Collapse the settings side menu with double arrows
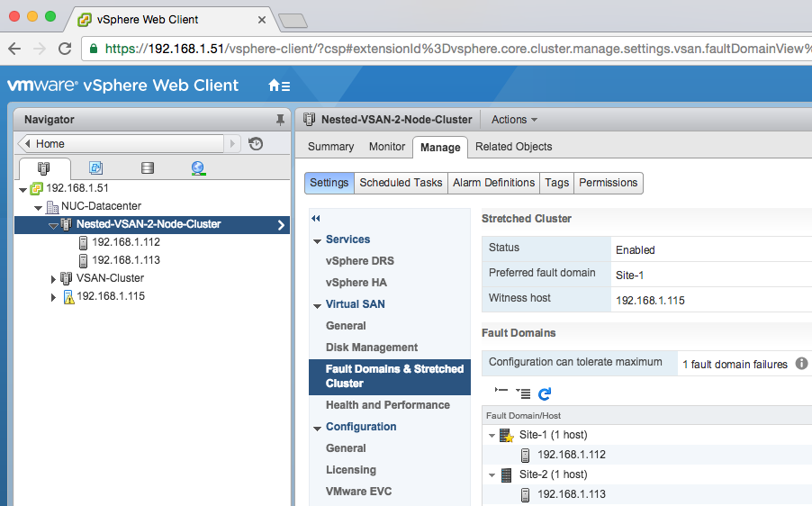Screen dimensions: 812x506 pos(315,219)
